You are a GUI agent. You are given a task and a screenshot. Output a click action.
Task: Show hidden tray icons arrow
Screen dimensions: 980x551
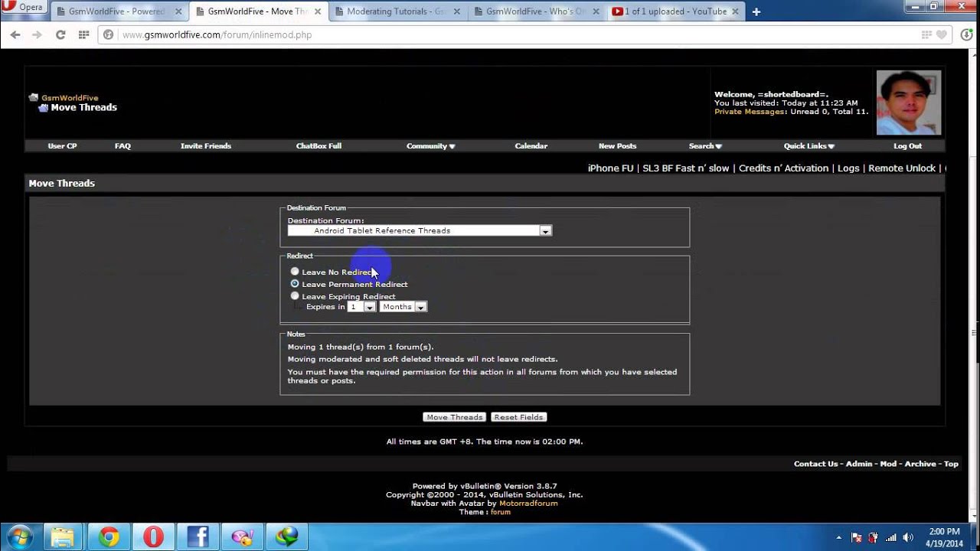click(x=838, y=537)
